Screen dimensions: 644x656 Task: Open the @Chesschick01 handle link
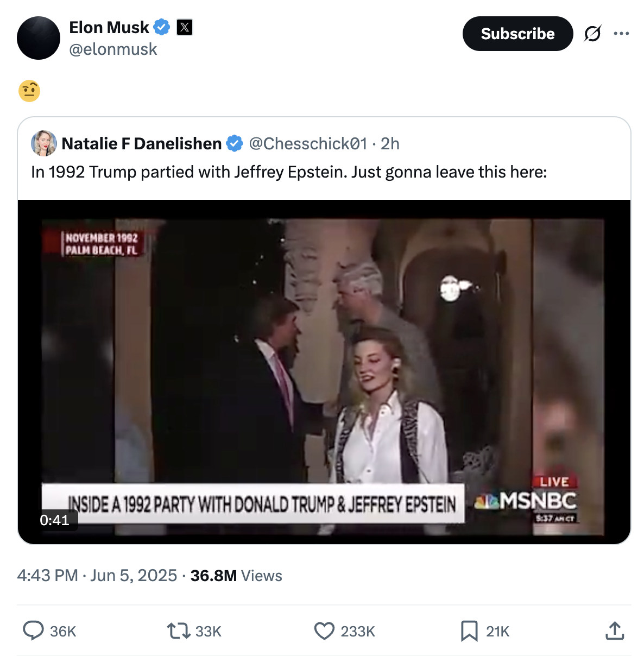pyautogui.click(x=308, y=143)
